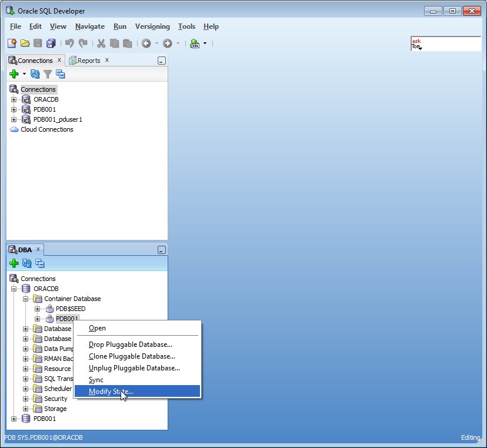Select the Security folder in DBA tree
Viewport: 487px width, 448px height.
pyautogui.click(x=56, y=399)
